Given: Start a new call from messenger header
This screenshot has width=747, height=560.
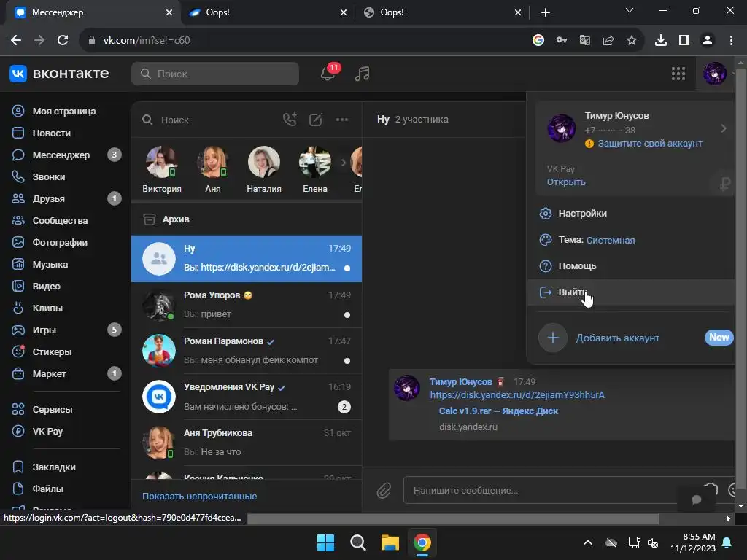Looking at the screenshot, I should (290, 120).
